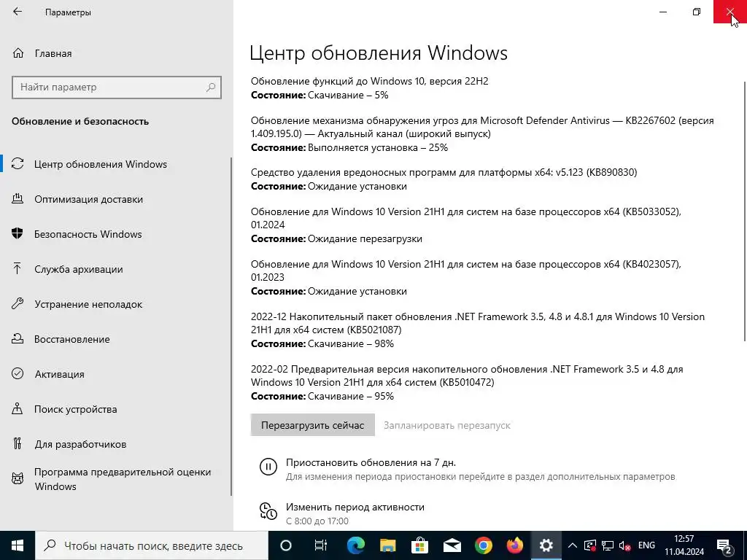Click the Центр обновления Windows page heading
Screen dimensions: 747x560
pyautogui.click(x=379, y=52)
